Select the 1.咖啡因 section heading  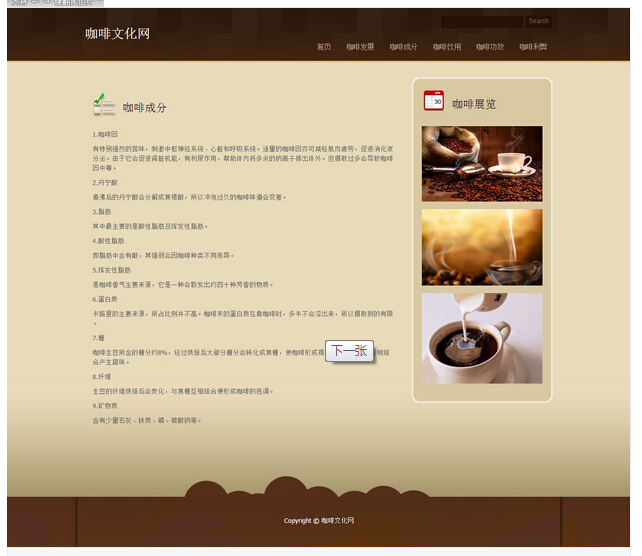pos(105,134)
